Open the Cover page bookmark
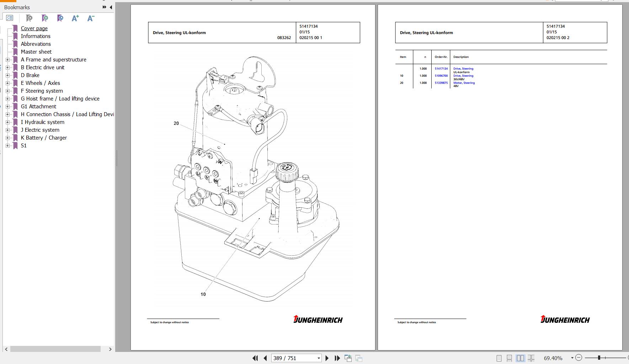The height and width of the screenshot is (364, 629). [34, 28]
